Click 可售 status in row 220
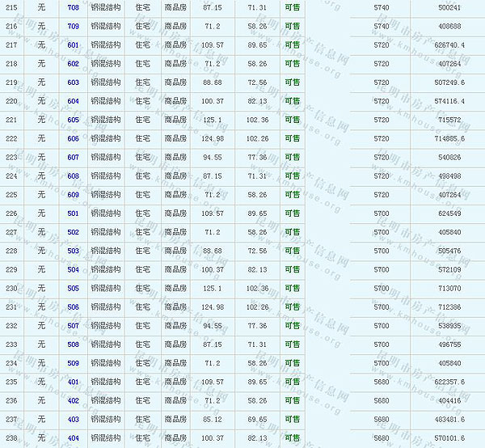 point(292,101)
